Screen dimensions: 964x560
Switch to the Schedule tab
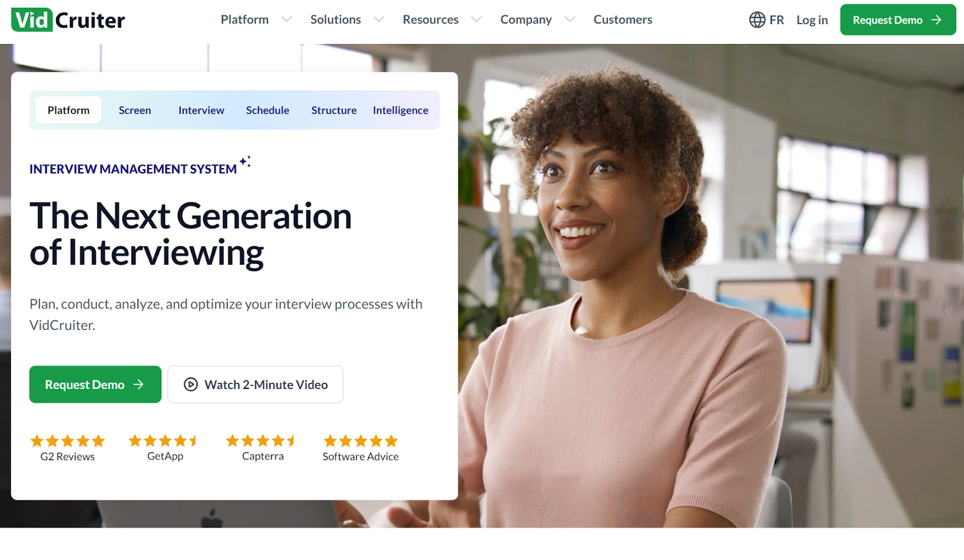click(x=268, y=110)
